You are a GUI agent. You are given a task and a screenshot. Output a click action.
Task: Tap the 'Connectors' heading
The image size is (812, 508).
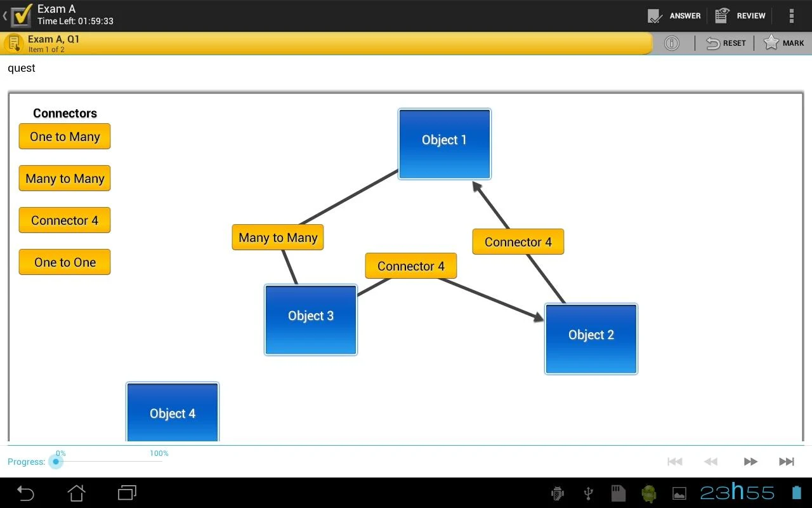click(x=65, y=113)
